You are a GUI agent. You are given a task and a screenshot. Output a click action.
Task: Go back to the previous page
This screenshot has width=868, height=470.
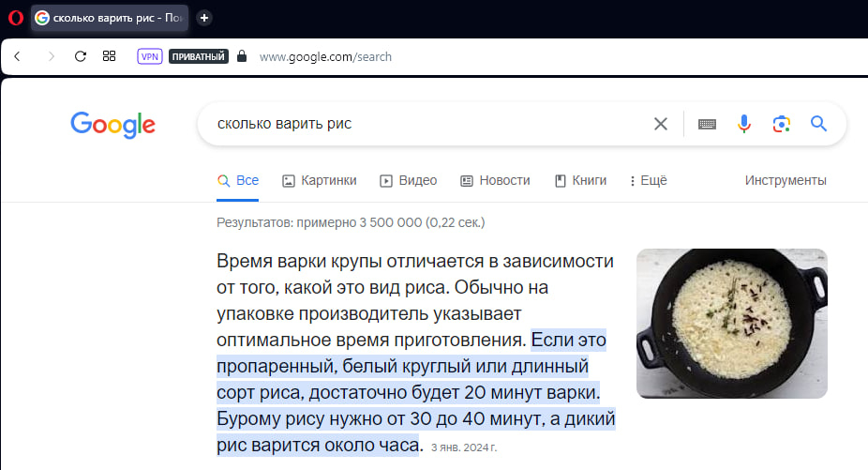17,56
